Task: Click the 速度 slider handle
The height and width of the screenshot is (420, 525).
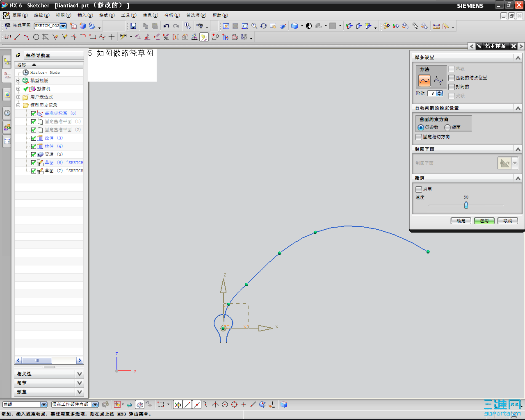Action: click(x=466, y=205)
